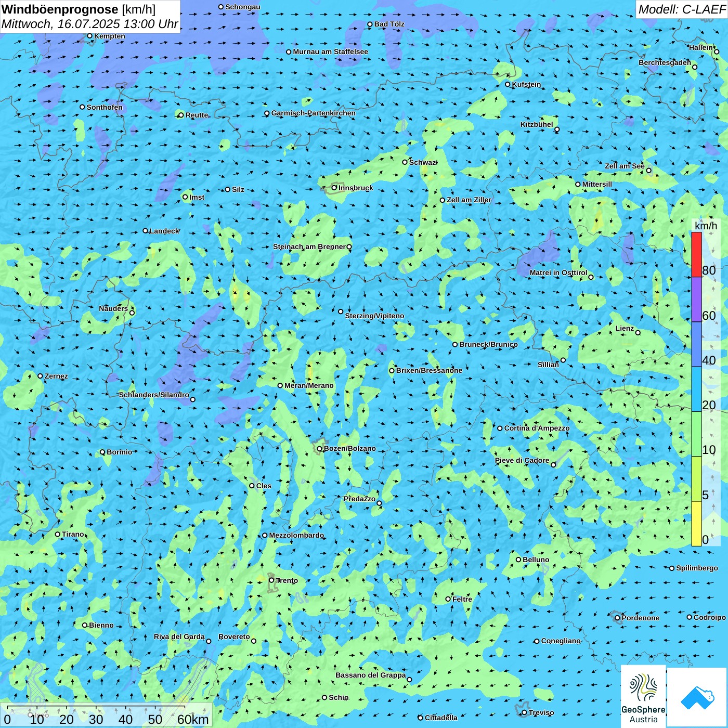Screen dimensions: 728x728
Task: Click the Tirano city label
Action: click(x=73, y=534)
